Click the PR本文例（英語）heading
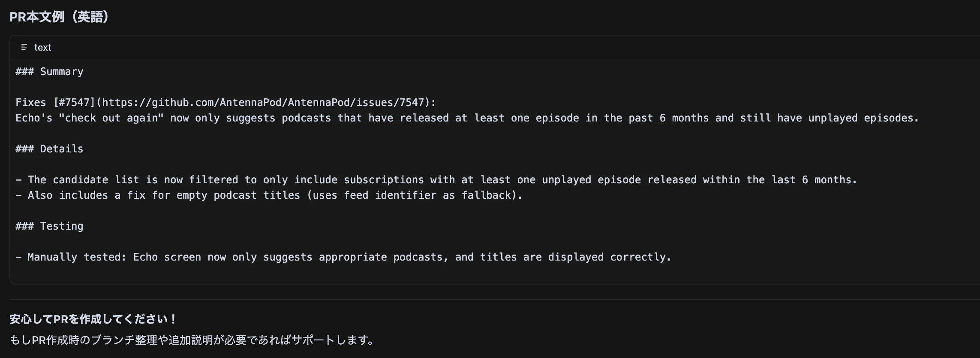Viewport: 980px width, 358px height. (x=60, y=17)
